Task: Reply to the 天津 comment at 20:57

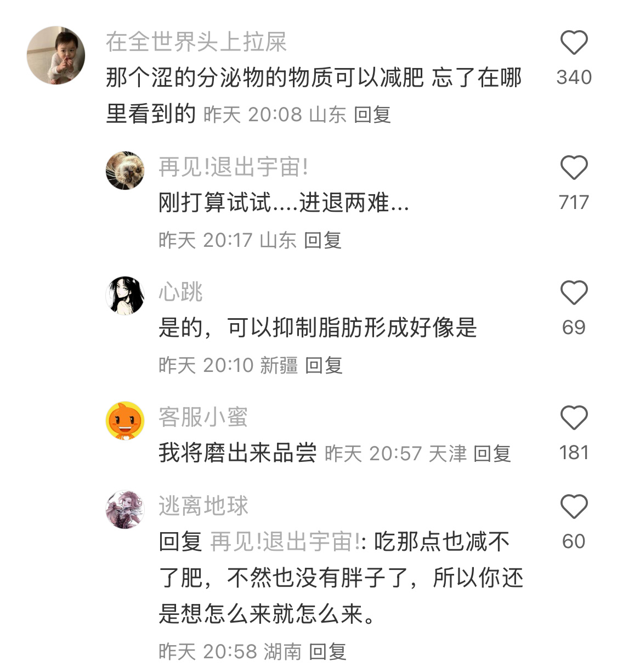Action: [x=493, y=454]
